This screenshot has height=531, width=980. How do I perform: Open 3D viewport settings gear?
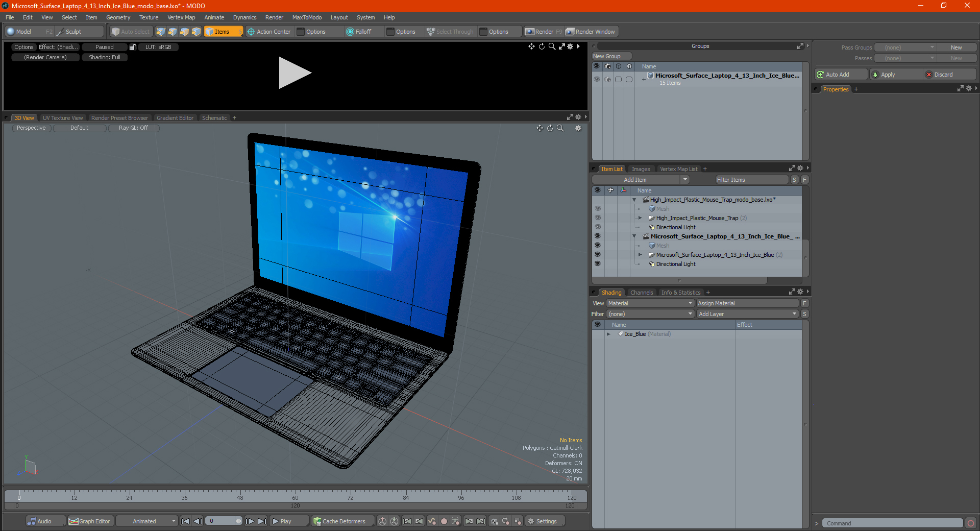(578, 128)
